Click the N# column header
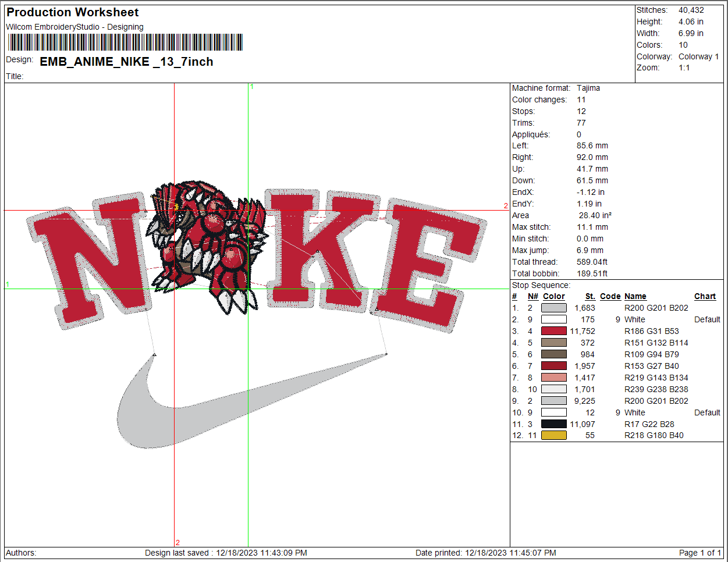This screenshot has width=728, height=562. 533,296
